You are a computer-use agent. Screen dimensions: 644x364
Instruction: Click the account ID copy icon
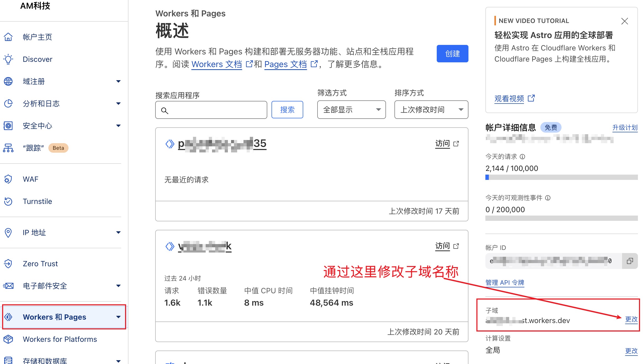click(x=630, y=261)
